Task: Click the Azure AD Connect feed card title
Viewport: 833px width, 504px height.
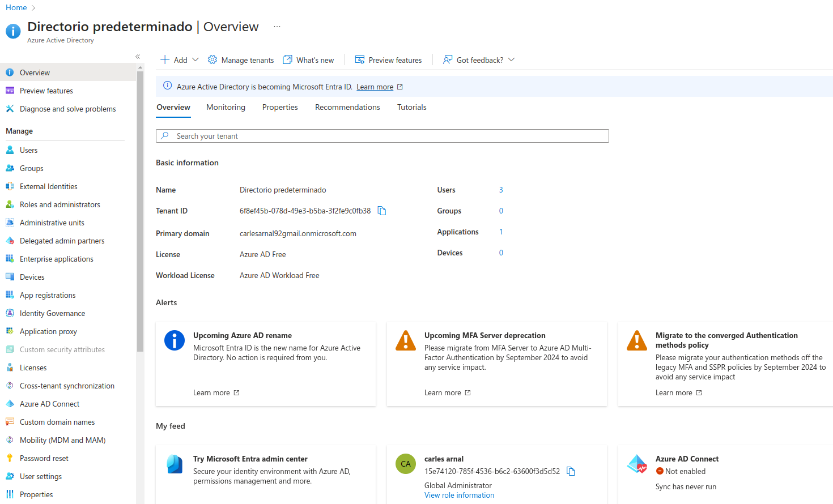Action: pos(687,459)
